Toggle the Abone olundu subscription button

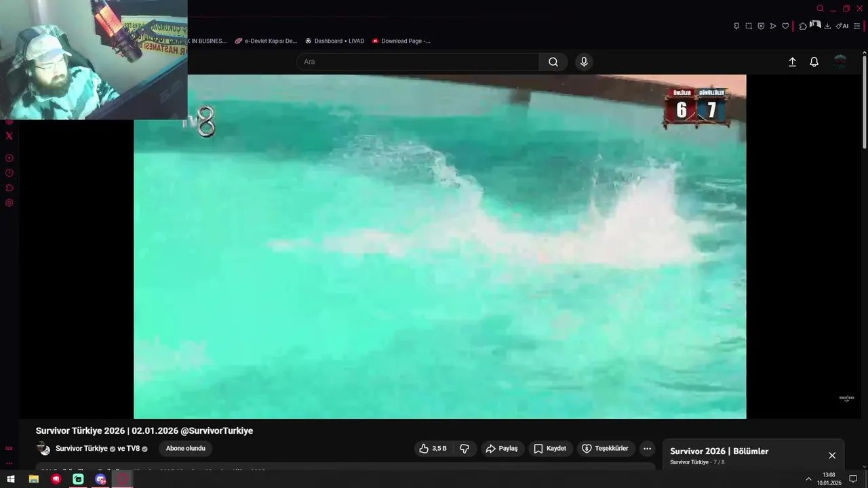[x=186, y=449]
